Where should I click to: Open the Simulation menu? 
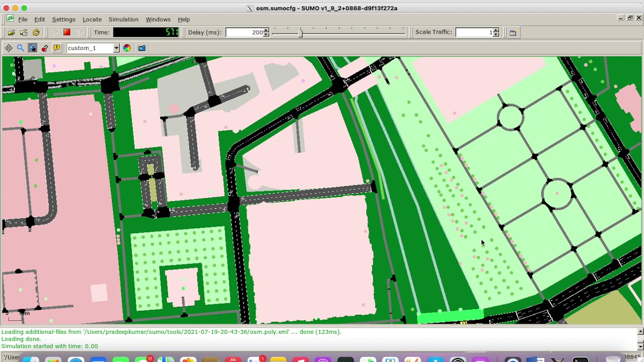click(x=123, y=19)
